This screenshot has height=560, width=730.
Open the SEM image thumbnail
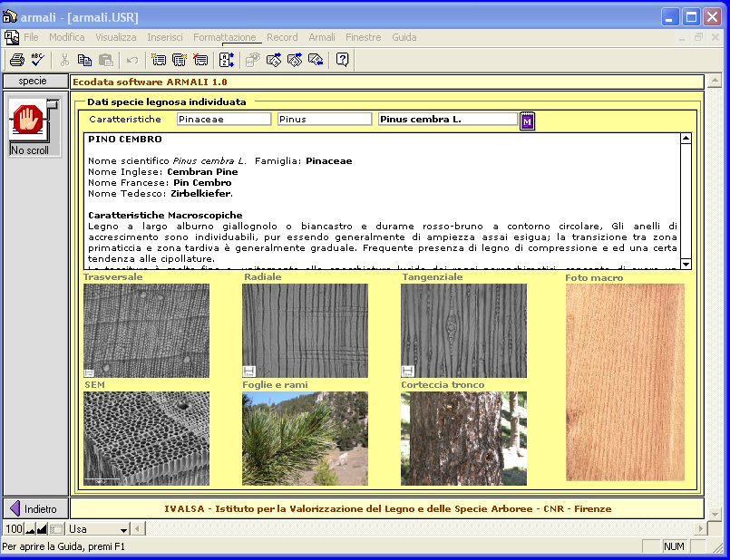[147, 439]
